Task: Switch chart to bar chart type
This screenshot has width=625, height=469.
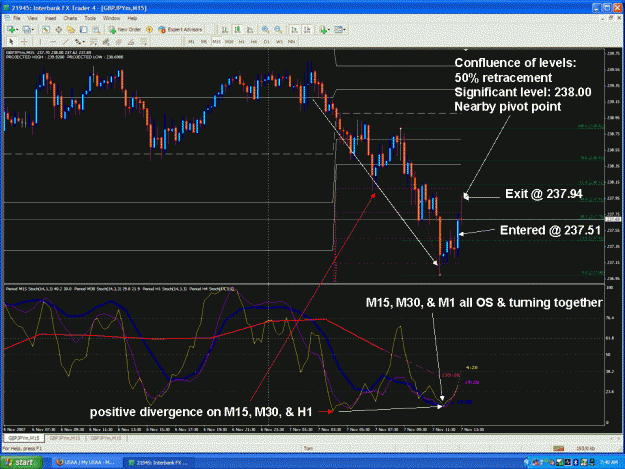Action: click(225, 29)
